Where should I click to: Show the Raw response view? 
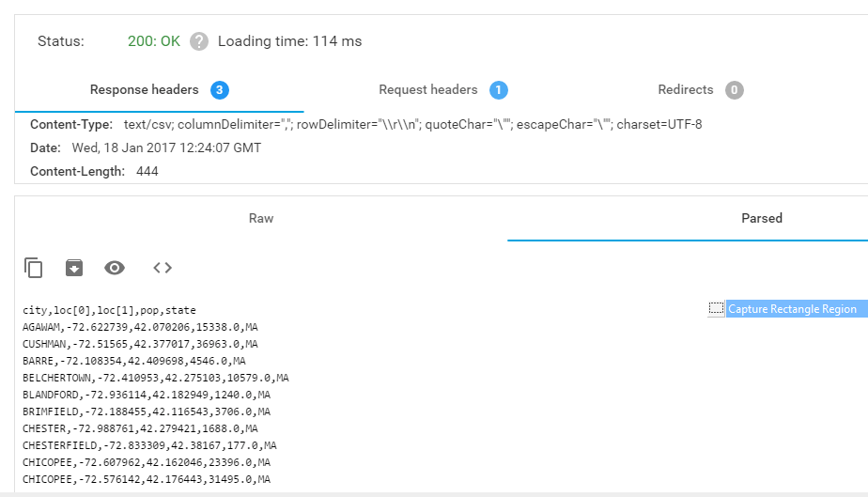click(261, 218)
